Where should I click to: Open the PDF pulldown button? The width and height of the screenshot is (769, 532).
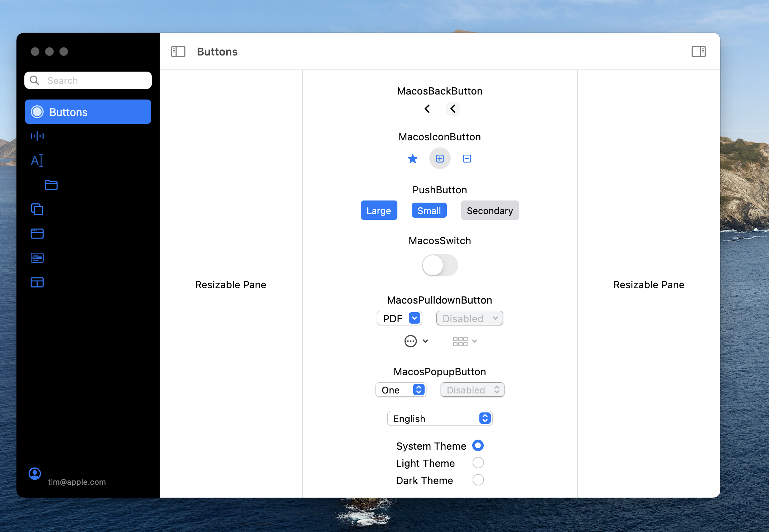click(x=399, y=318)
